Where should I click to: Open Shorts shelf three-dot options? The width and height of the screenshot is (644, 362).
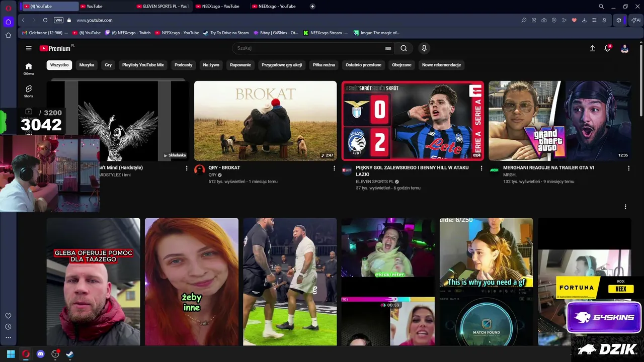(625, 207)
